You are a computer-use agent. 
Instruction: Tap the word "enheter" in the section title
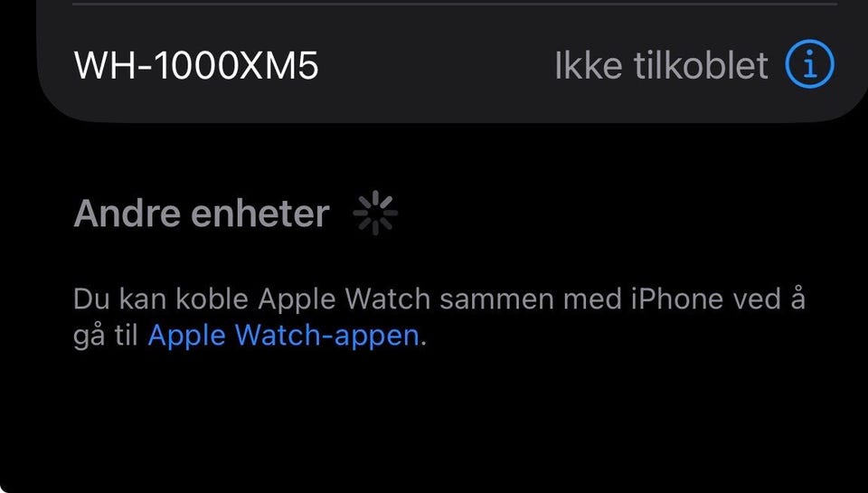(x=260, y=213)
